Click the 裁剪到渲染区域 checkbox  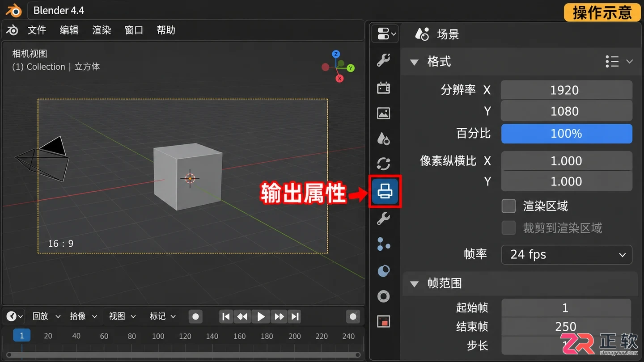click(508, 228)
